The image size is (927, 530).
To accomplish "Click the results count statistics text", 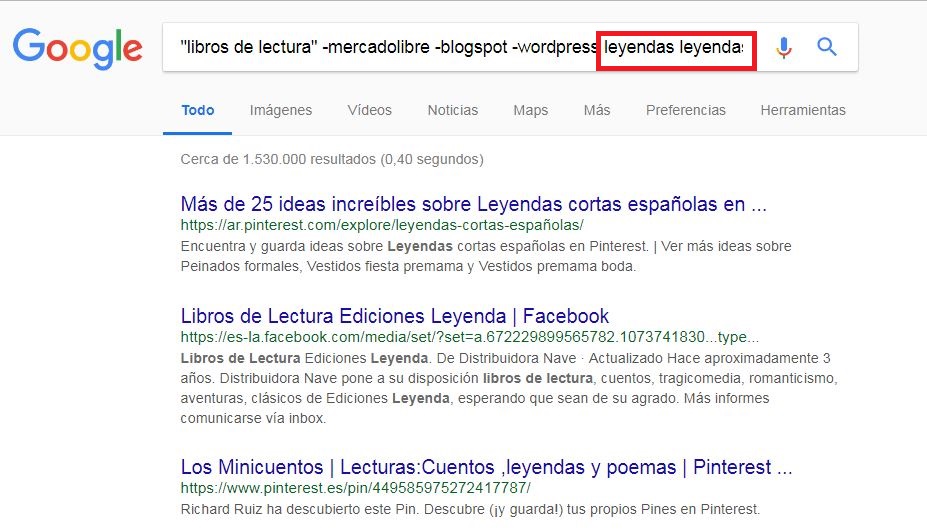I will [x=331, y=159].
